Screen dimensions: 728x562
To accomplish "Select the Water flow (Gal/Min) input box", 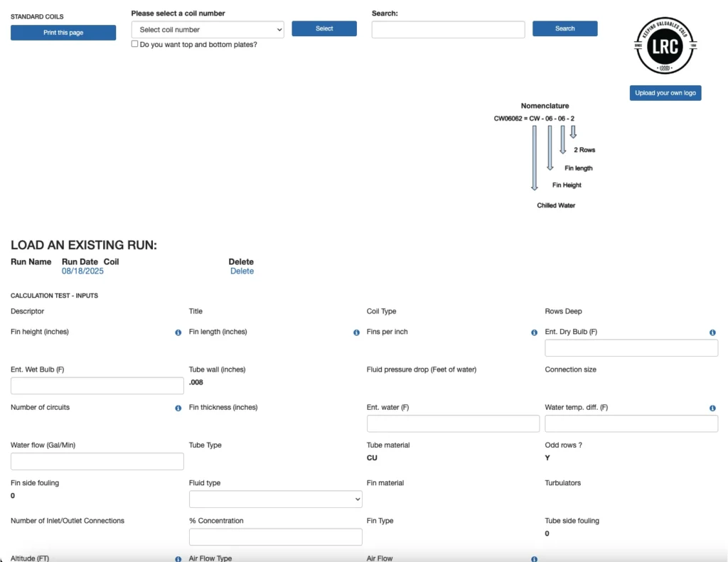I will (x=97, y=462).
